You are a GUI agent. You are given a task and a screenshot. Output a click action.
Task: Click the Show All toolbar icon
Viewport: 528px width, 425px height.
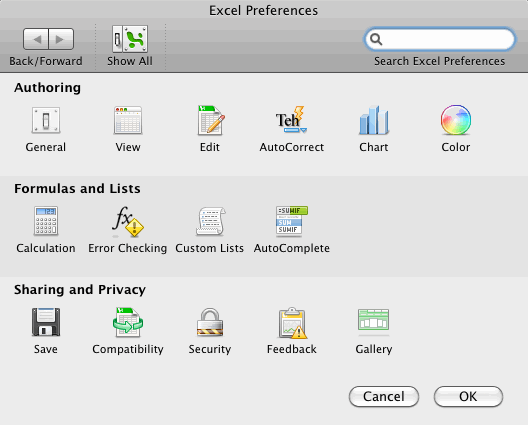[130, 39]
